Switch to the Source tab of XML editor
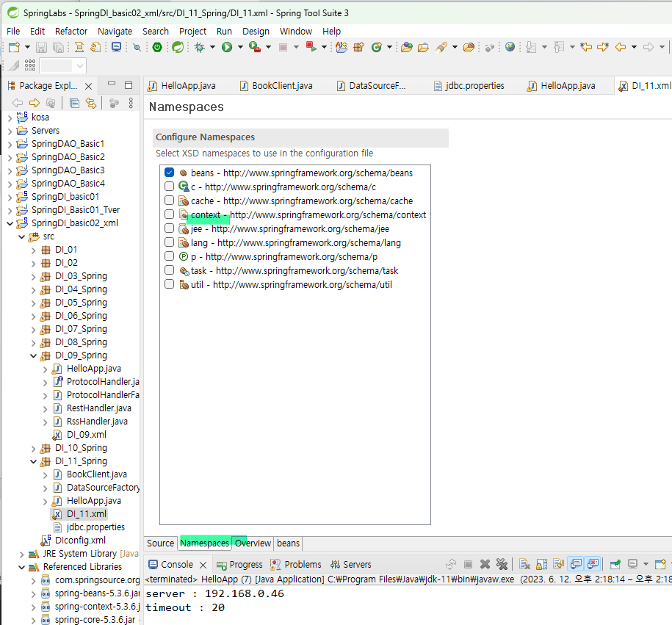Screen dimensions: 672x625 point(160,543)
